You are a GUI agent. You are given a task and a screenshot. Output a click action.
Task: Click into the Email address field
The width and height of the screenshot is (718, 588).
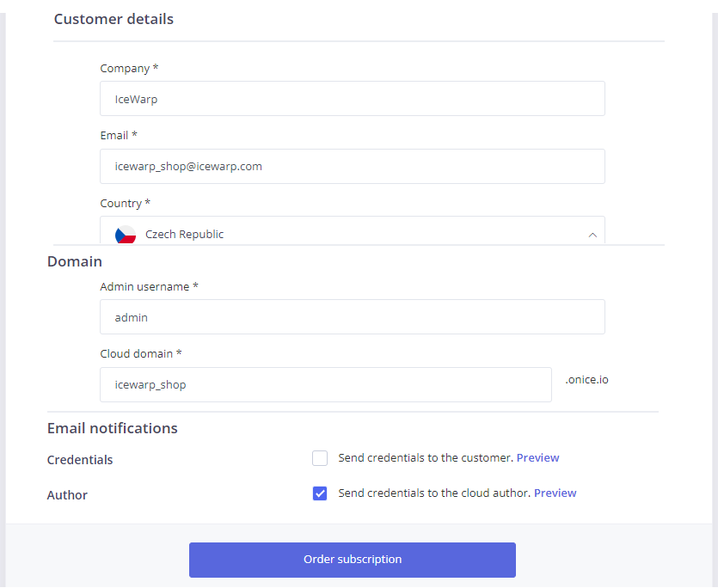pyautogui.click(x=353, y=167)
